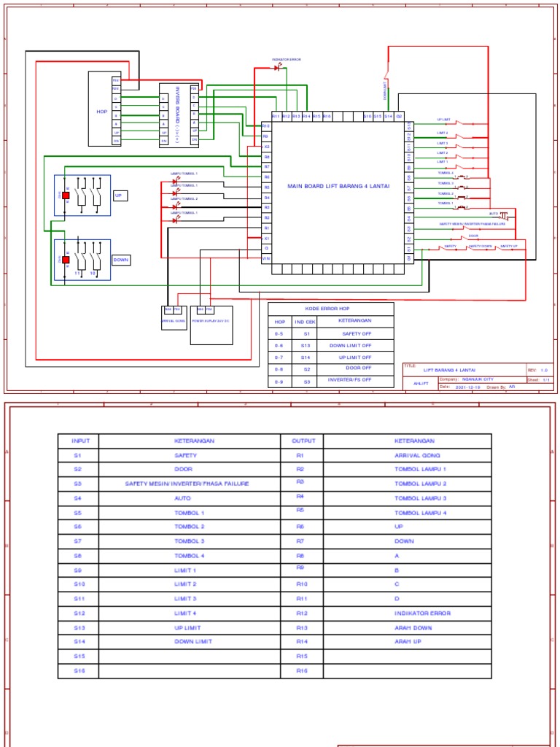
Task: Click the POWER SUPLAY 24V DC block label
Action: point(211,321)
